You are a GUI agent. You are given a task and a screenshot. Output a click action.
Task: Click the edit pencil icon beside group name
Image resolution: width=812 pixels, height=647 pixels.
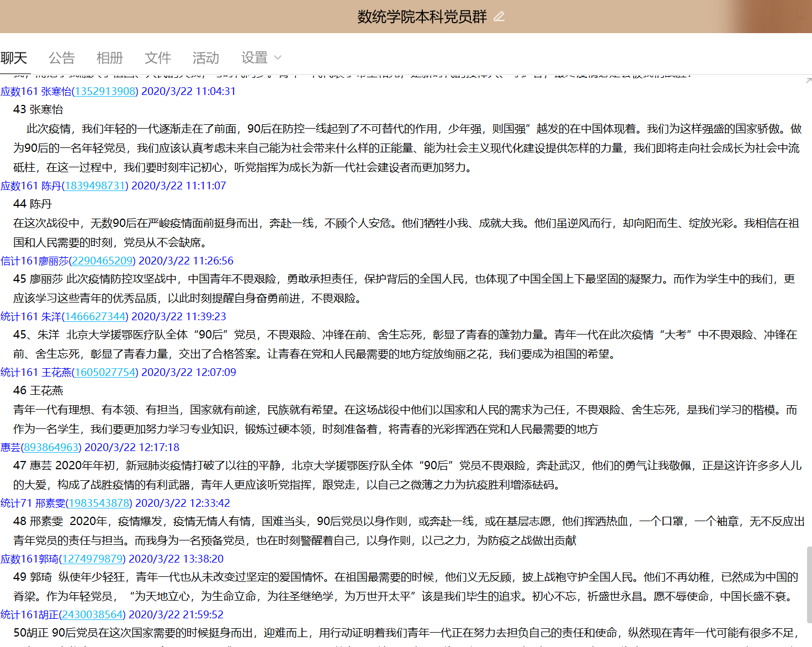pyautogui.click(x=499, y=17)
